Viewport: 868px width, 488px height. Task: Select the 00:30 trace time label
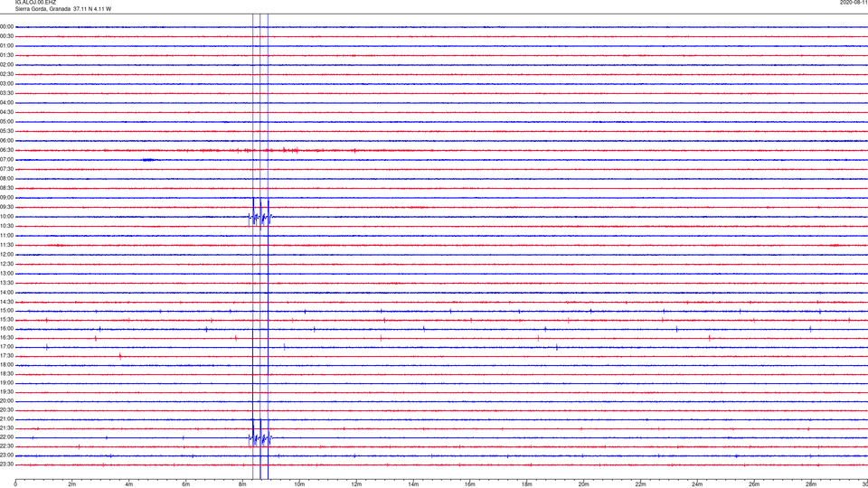(x=6, y=36)
